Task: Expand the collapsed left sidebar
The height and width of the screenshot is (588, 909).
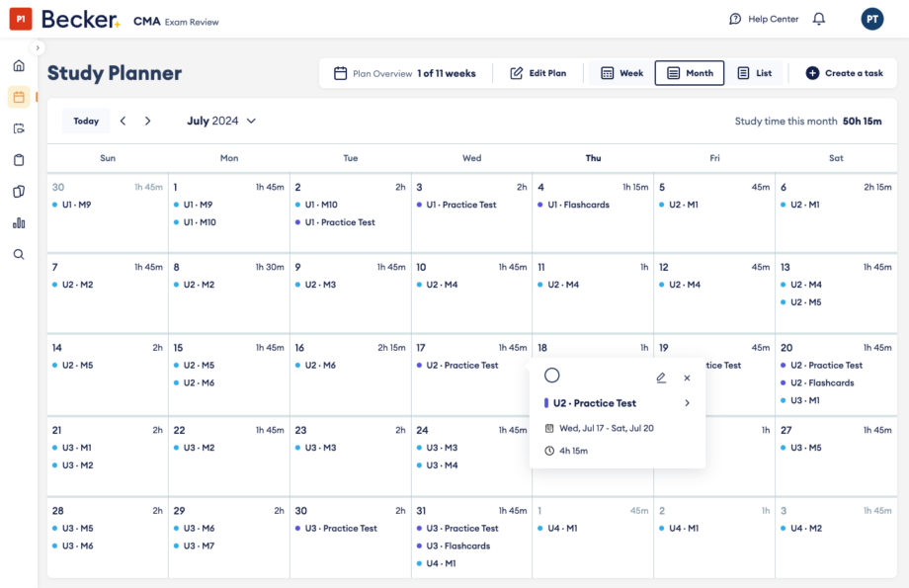Action: [39, 47]
